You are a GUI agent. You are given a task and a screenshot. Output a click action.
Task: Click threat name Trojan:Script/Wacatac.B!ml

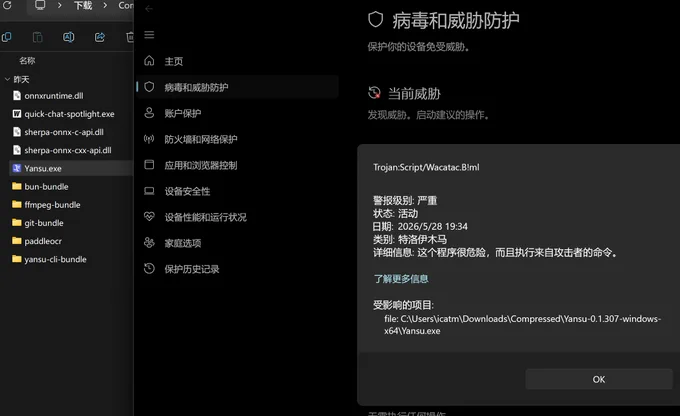pyautogui.click(x=426, y=167)
